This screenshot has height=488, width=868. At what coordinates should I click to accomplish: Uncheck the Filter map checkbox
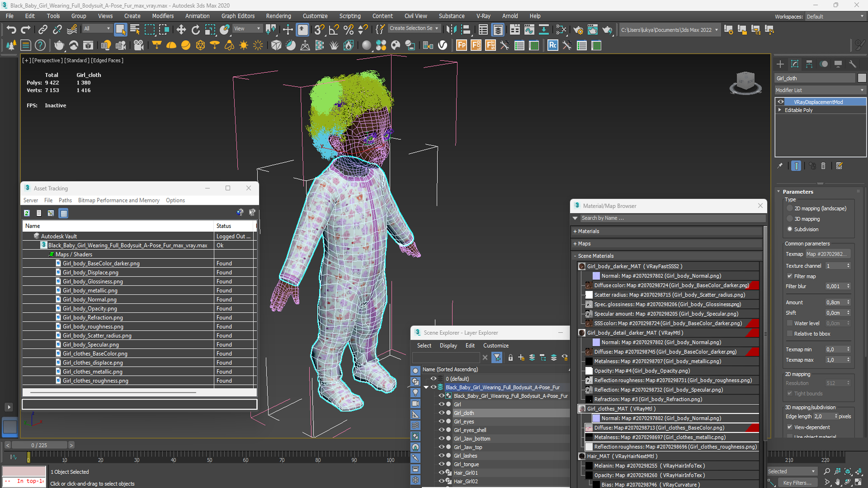(790, 276)
